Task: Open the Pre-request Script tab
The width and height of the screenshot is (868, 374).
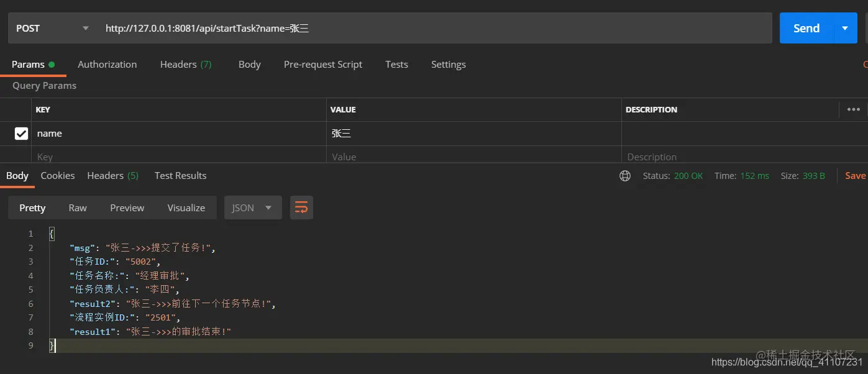Action: (323, 64)
